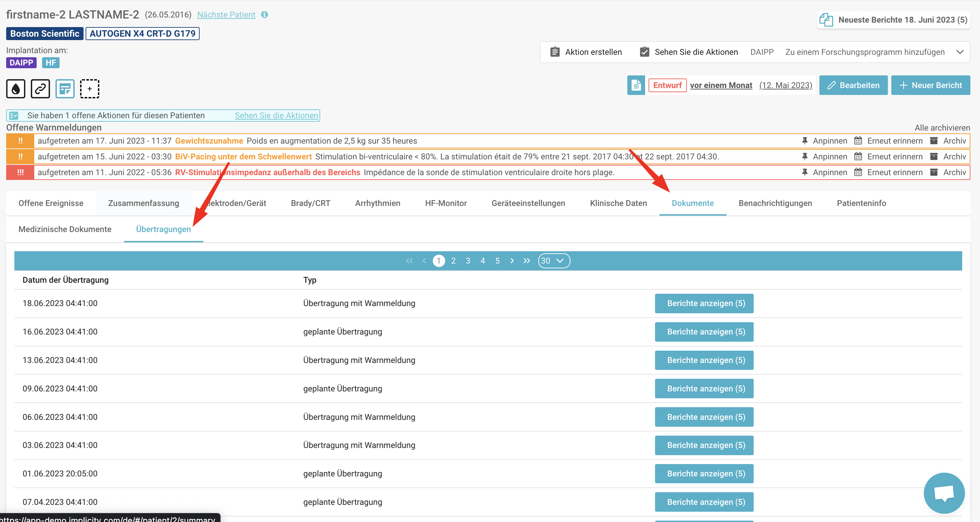Click the draft report document icon

636,85
